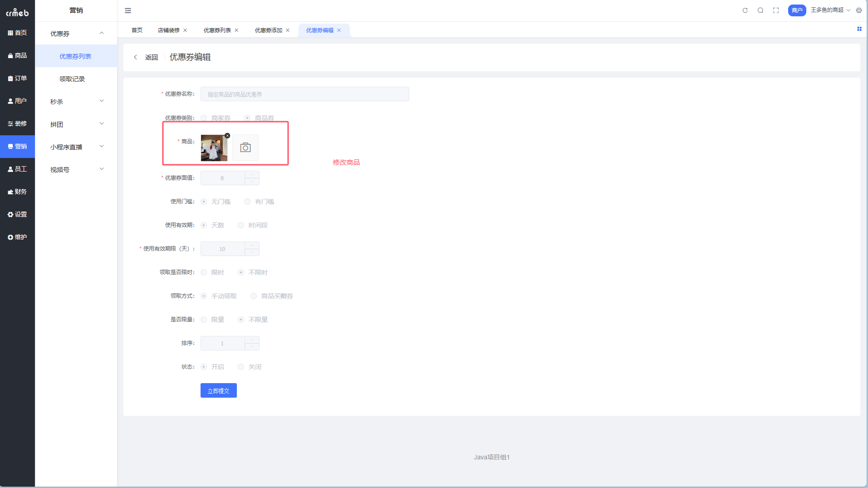The width and height of the screenshot is (868, 488).
Task: Open the settings gear icon top right
Action: tap(859, 10)
